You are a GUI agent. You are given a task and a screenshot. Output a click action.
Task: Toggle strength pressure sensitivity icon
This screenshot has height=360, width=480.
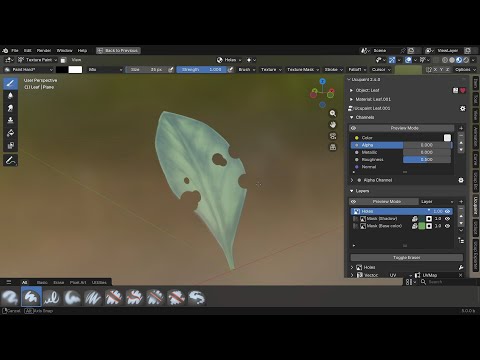point(230,70)
